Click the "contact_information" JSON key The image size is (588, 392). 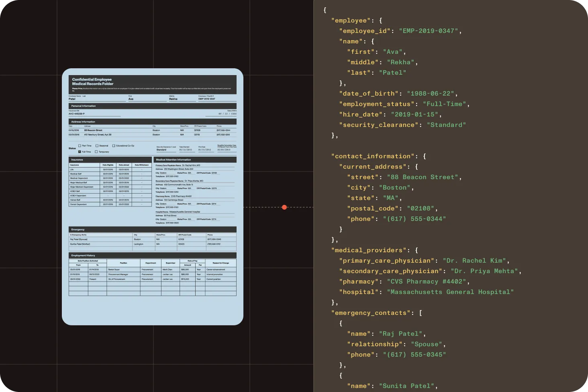coord(373,156)
